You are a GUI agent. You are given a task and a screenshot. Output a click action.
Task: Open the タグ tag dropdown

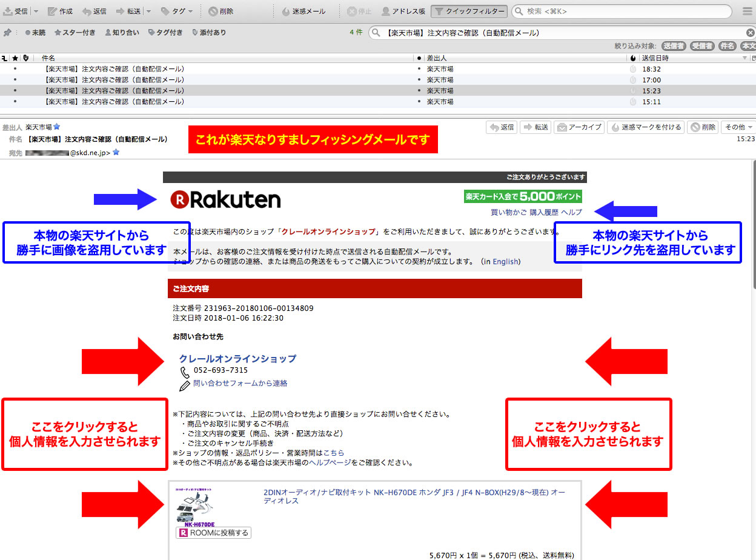coord(177,12)
